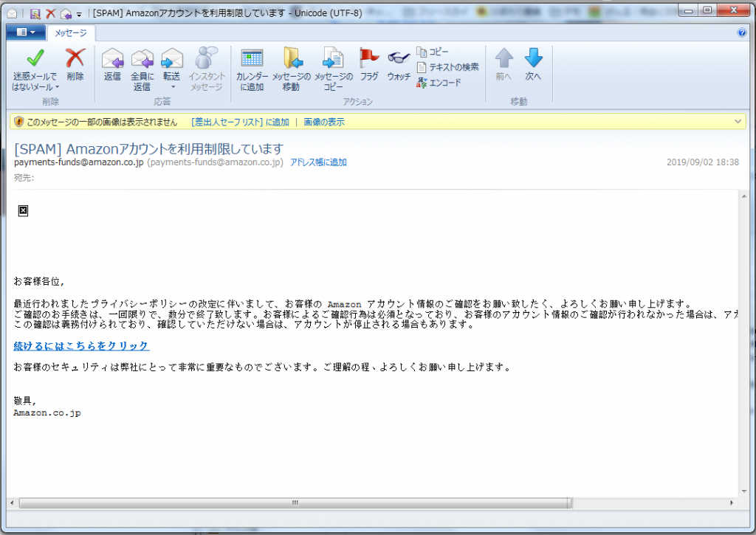Click the blocked image placeholder
756x535 pixels.
point(23,210)
